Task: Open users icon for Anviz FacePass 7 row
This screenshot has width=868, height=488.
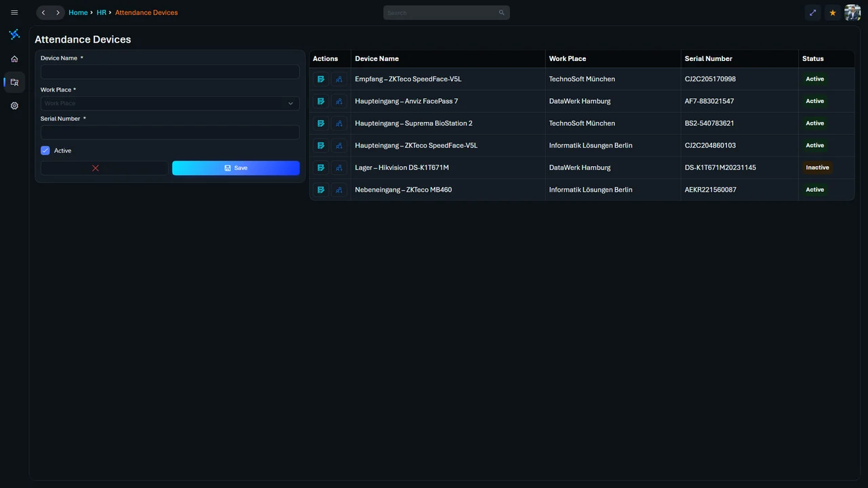Action: coord(339,101)
